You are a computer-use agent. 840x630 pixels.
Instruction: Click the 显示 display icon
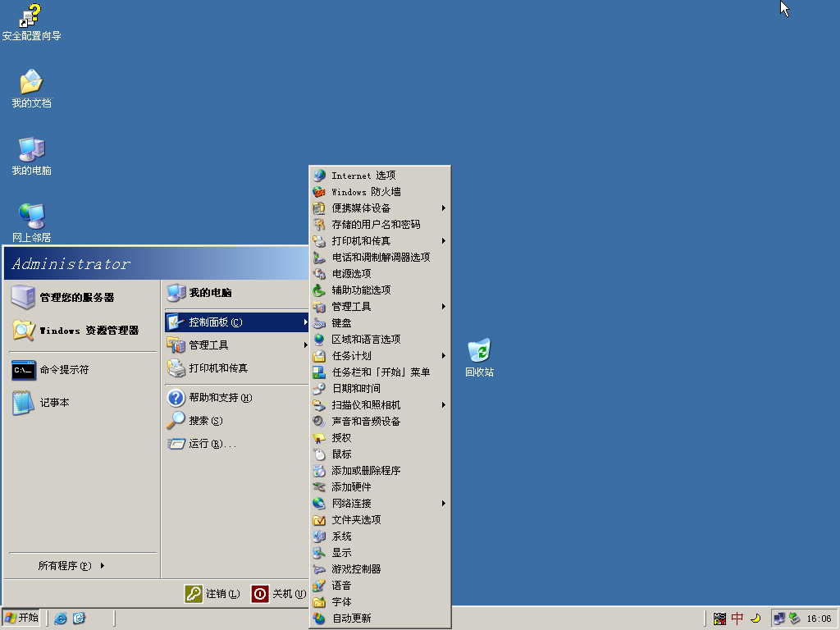319,552
